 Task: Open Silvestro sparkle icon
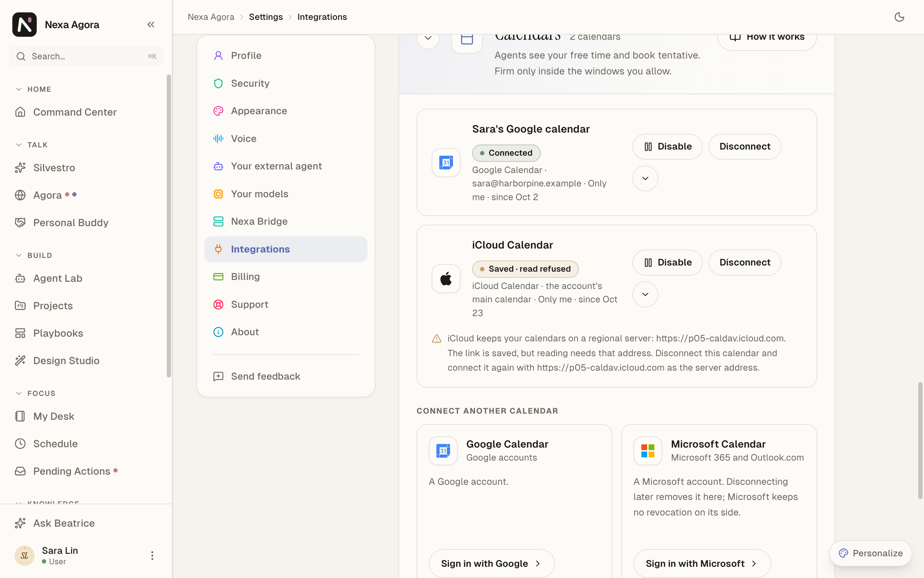click(x=20, y=167)
